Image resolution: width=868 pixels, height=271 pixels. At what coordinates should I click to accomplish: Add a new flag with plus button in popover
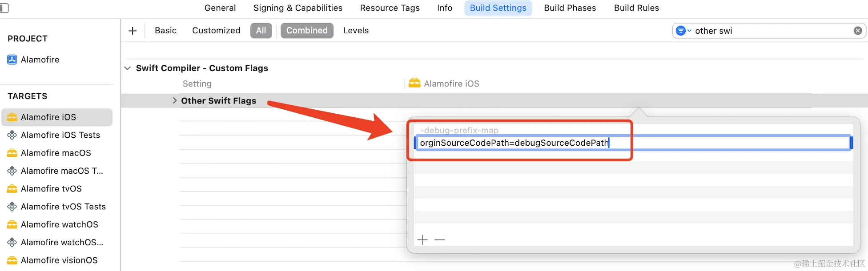point(422,240)
